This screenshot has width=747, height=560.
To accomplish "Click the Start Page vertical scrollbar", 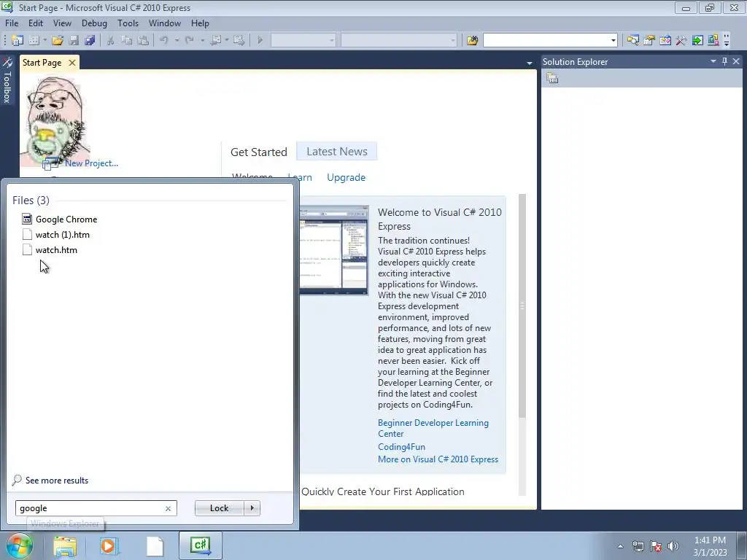I will 522,306.
